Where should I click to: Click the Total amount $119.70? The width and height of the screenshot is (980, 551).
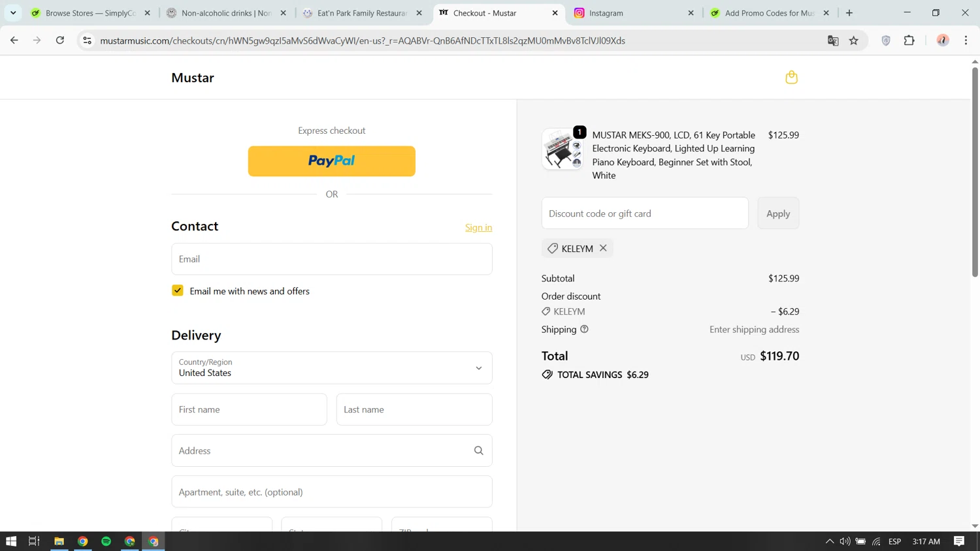coord(779,356)
